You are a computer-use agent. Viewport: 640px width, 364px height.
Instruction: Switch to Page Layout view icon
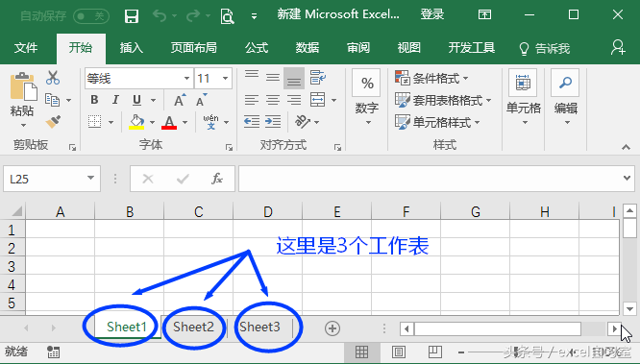(399, 352)
